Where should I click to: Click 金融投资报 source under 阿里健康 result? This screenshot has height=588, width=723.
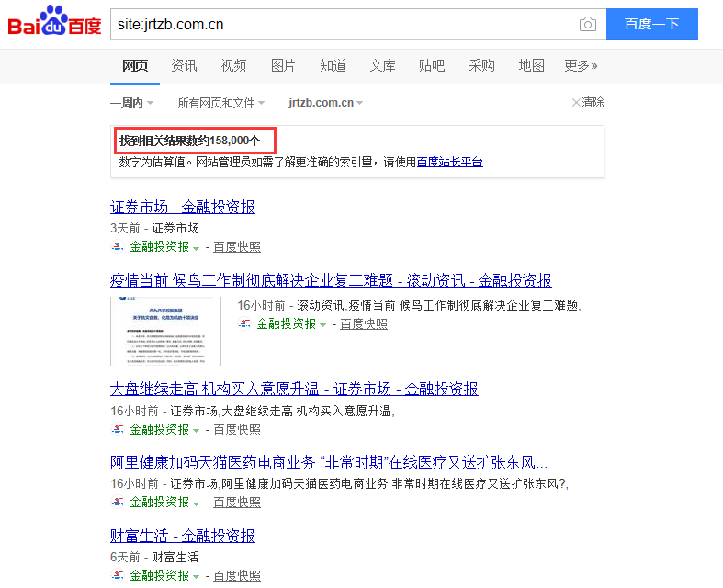pyautogui.click(x=160, y=502)
